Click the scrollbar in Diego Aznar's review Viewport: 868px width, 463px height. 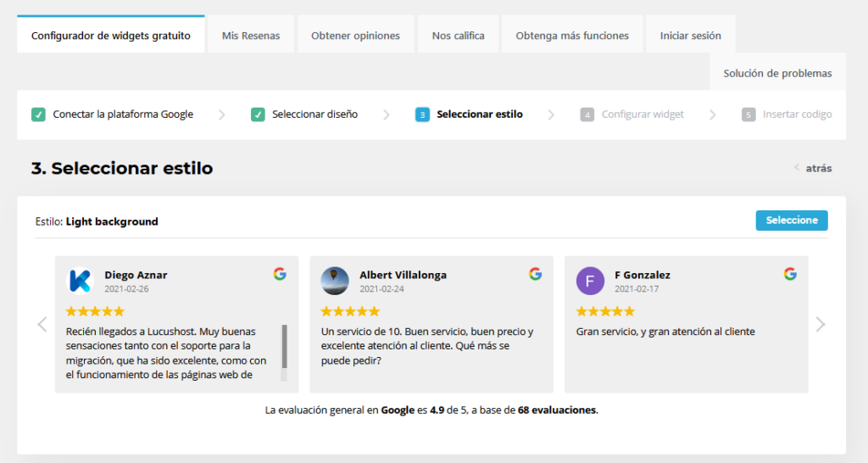coord(284,346)
